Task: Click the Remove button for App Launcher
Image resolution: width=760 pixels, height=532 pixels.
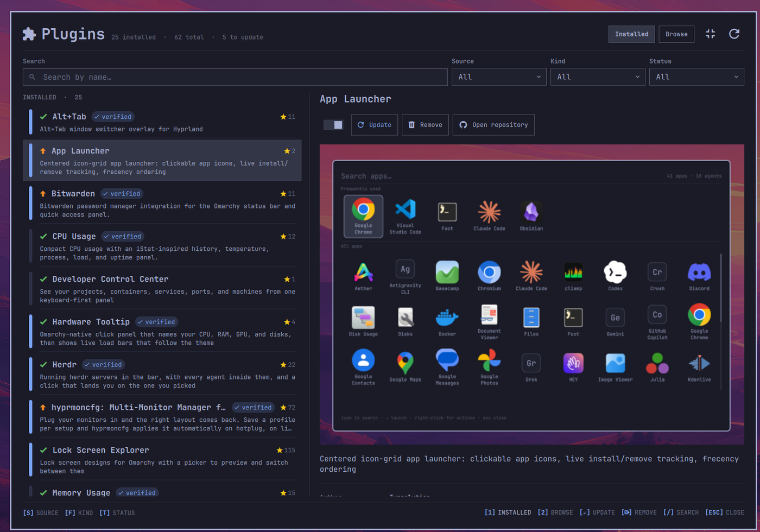Action: (425, 125)
